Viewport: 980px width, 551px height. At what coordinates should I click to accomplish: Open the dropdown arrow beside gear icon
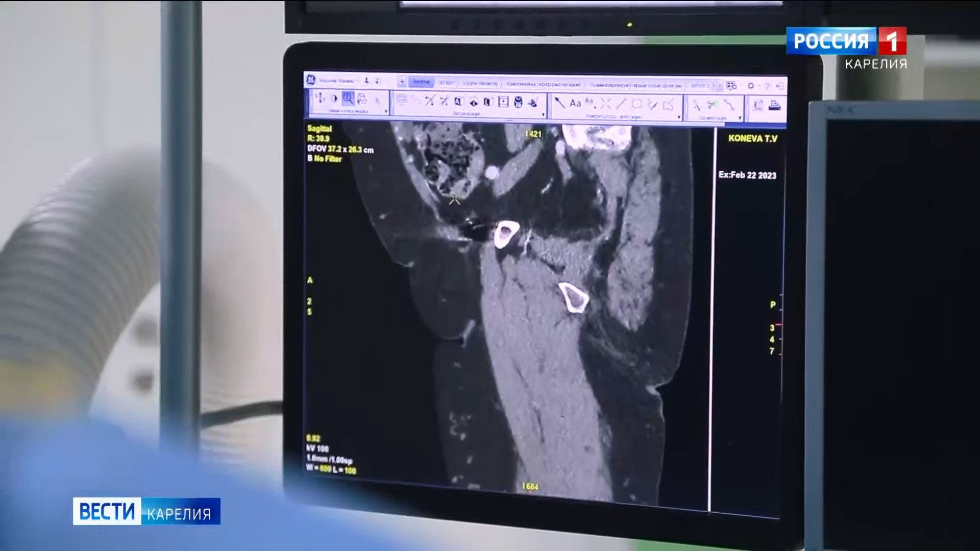pyautogui.click(x=759, y=86)
